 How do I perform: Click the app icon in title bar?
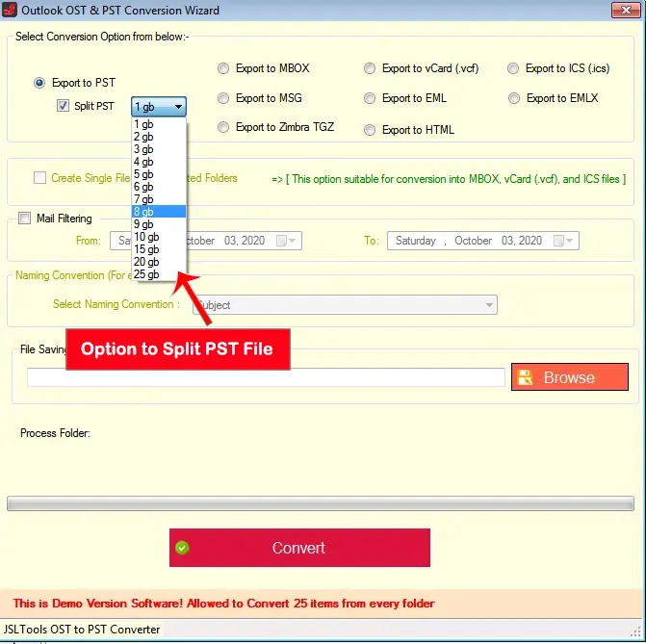point(11,11)
